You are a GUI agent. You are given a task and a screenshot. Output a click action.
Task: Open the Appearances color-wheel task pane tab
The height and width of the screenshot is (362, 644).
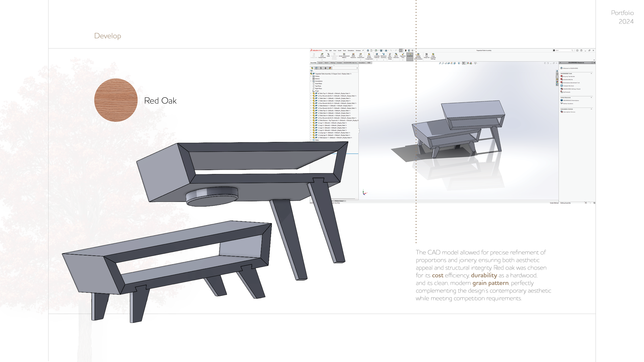(557, 82)
